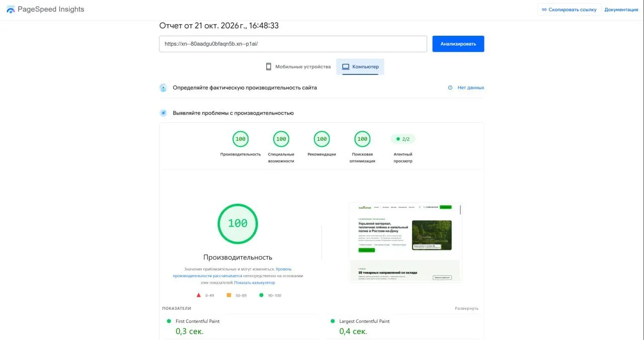The width and height of the screenshot is (644, 340).
Task: Click the green circle 90–100 legend icon
Action: pos(261,295)
